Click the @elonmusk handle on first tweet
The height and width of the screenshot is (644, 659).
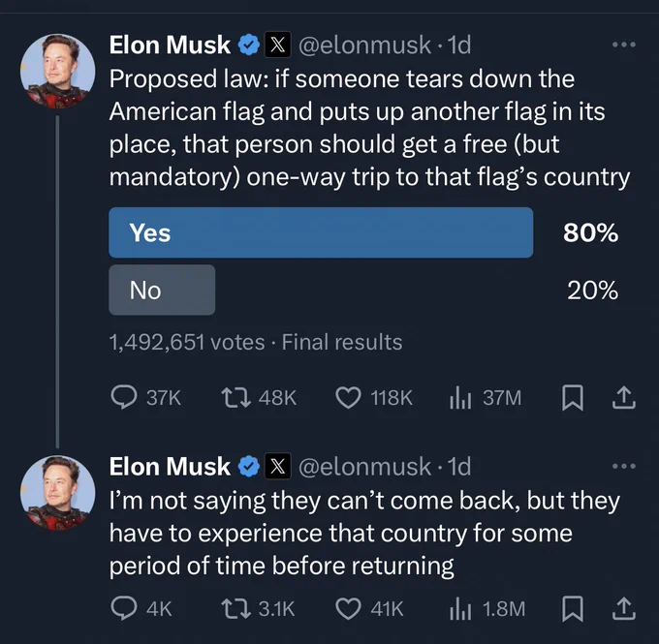tap(364, 45)
